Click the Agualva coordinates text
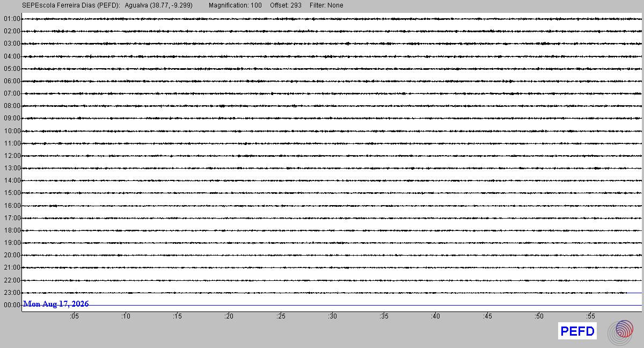 [158, 5]
